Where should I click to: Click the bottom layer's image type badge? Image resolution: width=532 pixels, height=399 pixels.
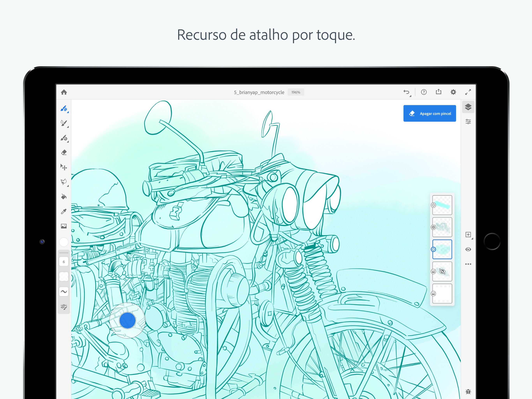click(x=433, y=294)
